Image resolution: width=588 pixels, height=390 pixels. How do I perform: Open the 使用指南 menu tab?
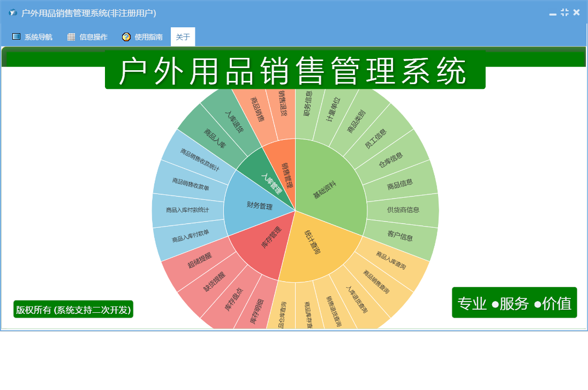tap(142, 37)
